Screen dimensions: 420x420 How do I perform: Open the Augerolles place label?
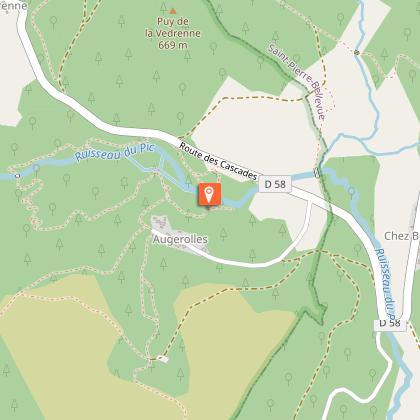click(180, 239)
